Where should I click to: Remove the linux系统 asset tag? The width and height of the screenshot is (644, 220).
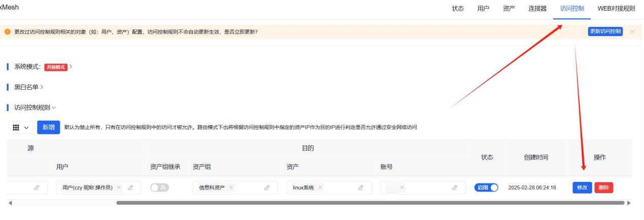(x=320, y=188)
